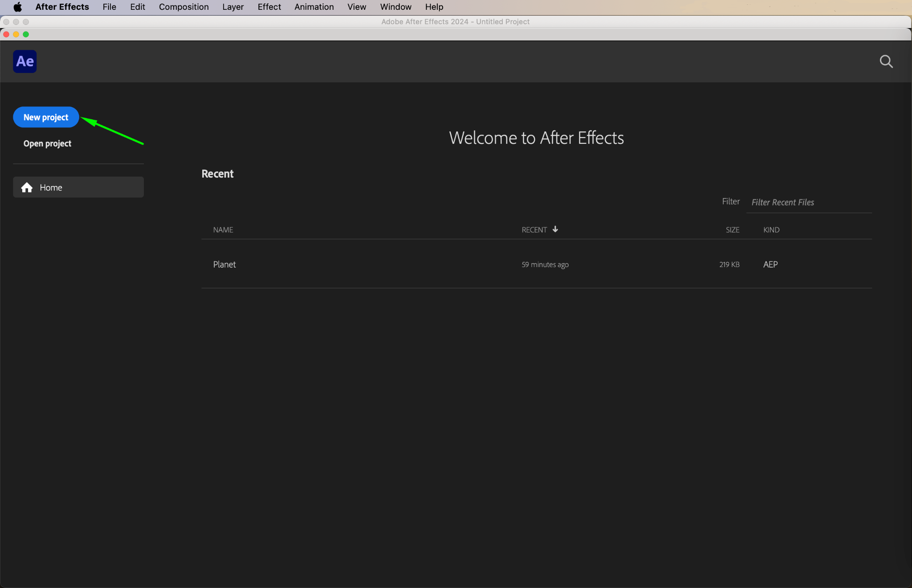Click the Recent sort arrow icon
Screen dimensions: 912x588
click(x=555, y=229)
